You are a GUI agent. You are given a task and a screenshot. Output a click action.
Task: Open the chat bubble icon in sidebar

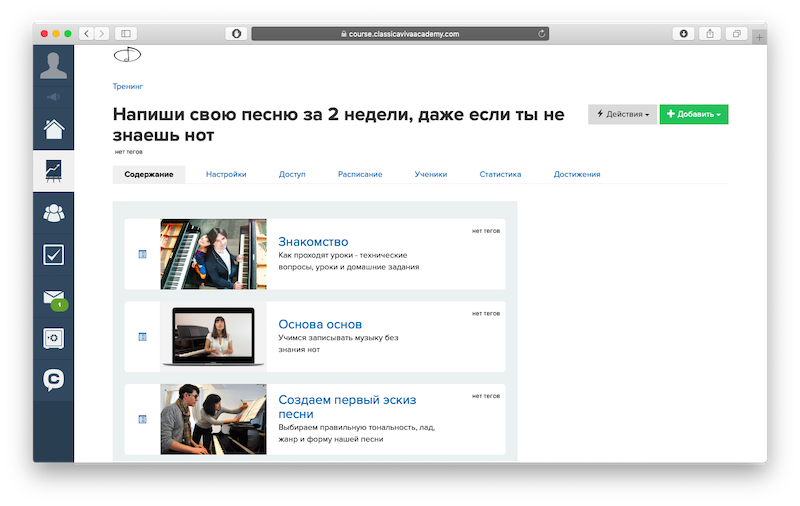[x=55, y=380]
